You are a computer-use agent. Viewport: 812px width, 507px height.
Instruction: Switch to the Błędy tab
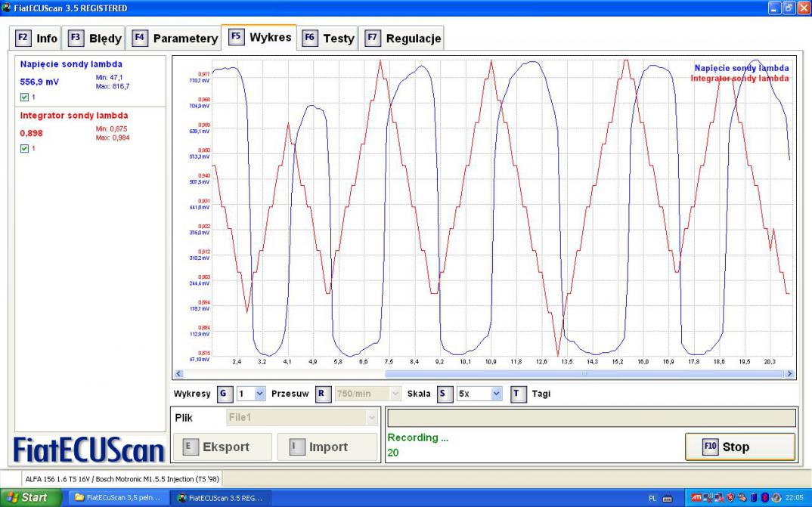pyautogui.click(x=95, y=38)
